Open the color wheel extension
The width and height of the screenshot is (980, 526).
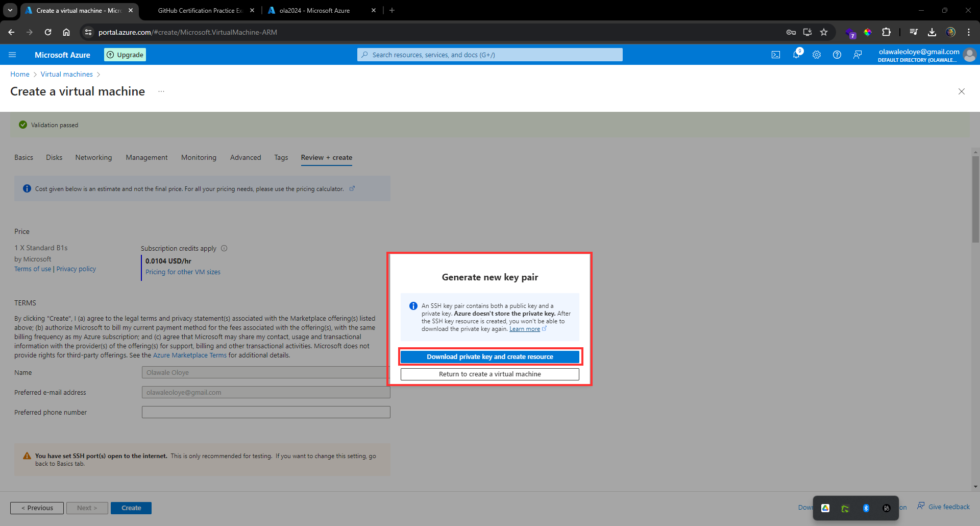tap(868, 32)
